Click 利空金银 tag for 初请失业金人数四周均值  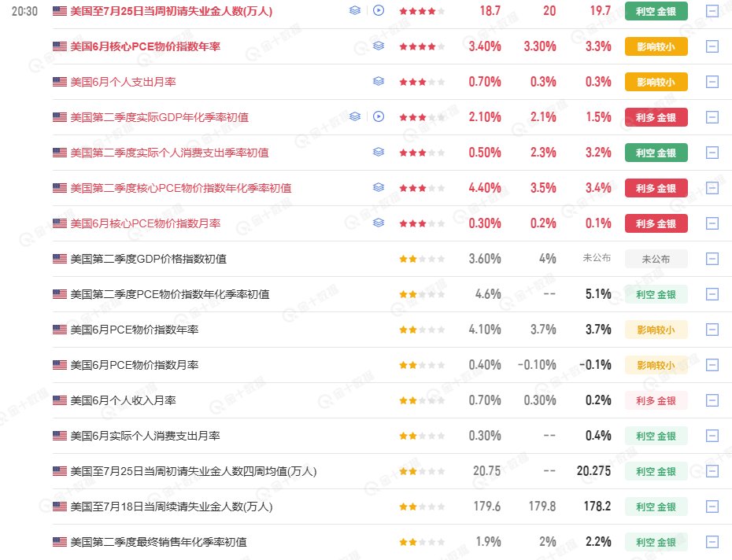pos(656,472)
